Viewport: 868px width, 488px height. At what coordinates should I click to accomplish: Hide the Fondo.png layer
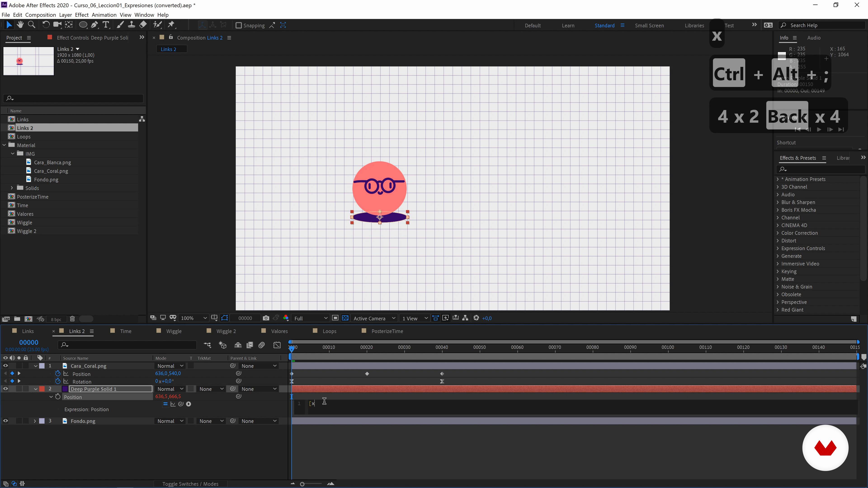coord(5,421)
